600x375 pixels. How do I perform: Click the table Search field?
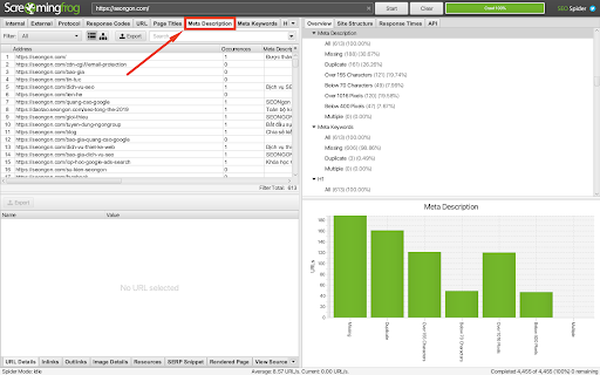point(218,36)
